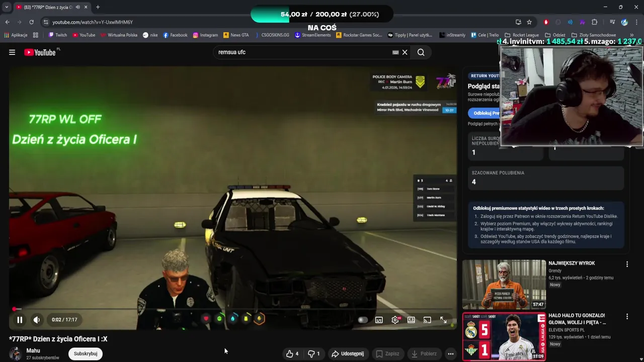
Task: Open the Aplikacje apps shortcut
Action: tap(16, 35)
